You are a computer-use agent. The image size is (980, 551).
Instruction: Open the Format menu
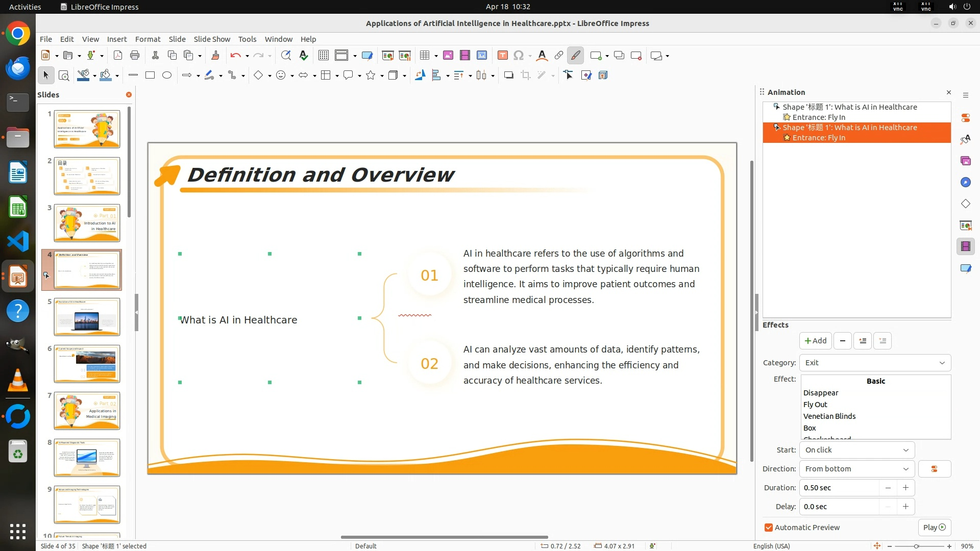pos(148,39)
